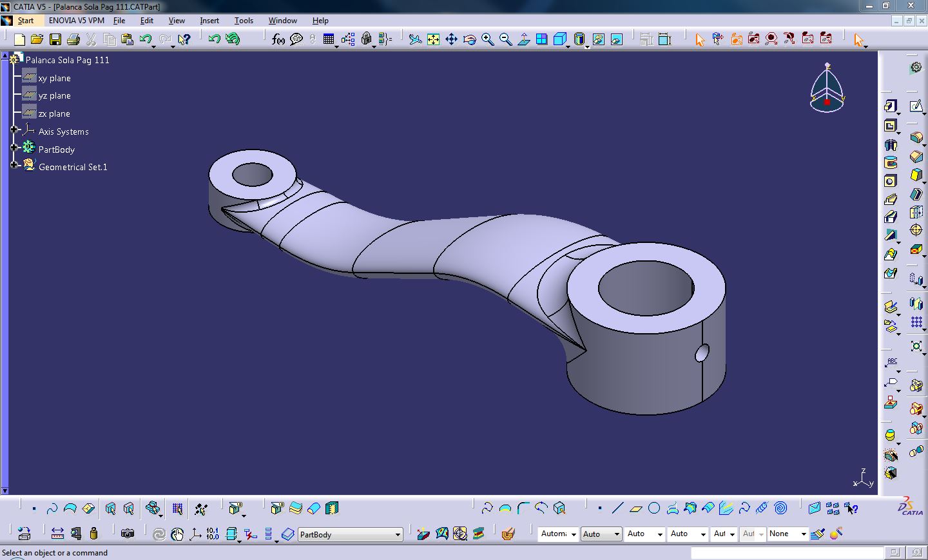Viewport: 928px width, 560px height.
Task: Click the Paste clipboard icon
Action: 128,39
